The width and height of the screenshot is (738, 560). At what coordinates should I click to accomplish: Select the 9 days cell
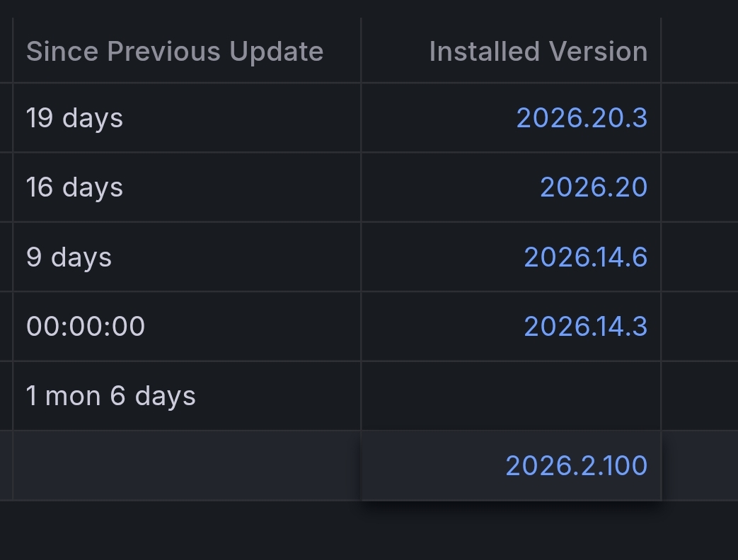click(x=187, y=257)
